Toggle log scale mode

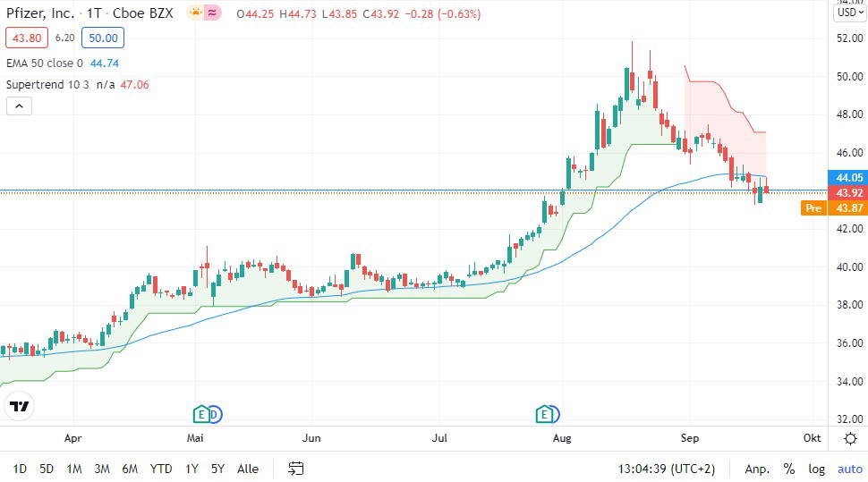pyautogui.click(x=816, y=469)
